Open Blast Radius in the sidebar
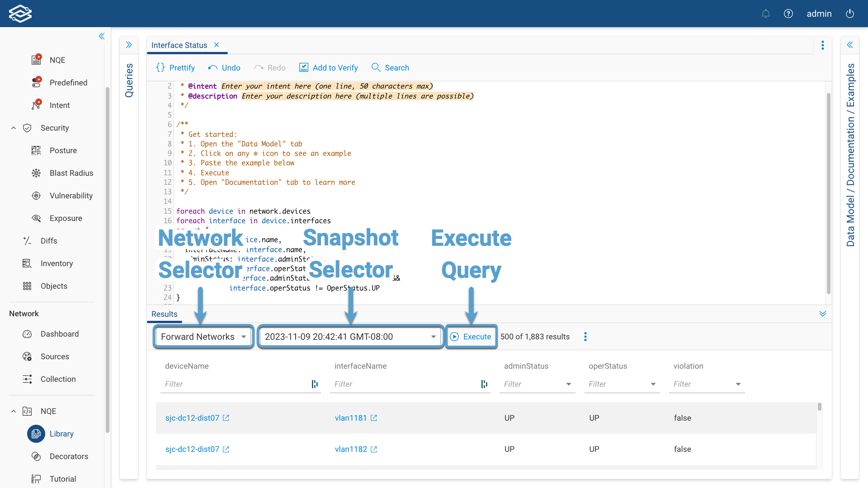 (x=71, y=173)
